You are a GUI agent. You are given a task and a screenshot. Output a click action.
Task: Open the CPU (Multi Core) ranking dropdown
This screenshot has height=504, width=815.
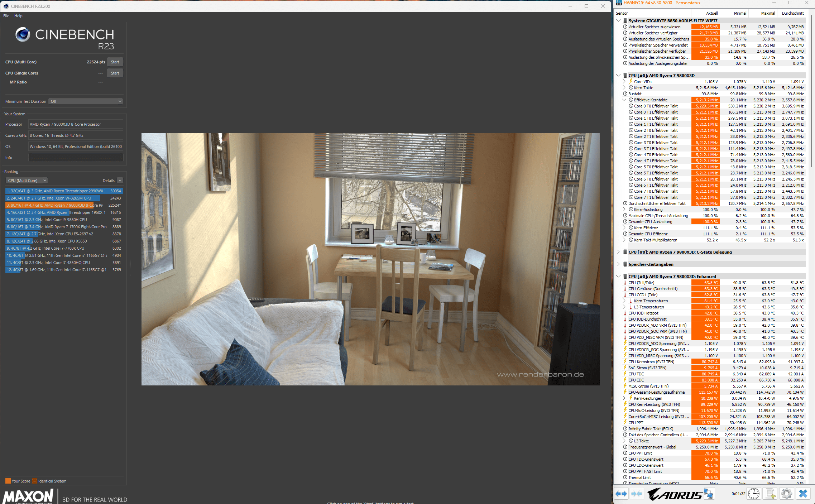click(27, 181)
